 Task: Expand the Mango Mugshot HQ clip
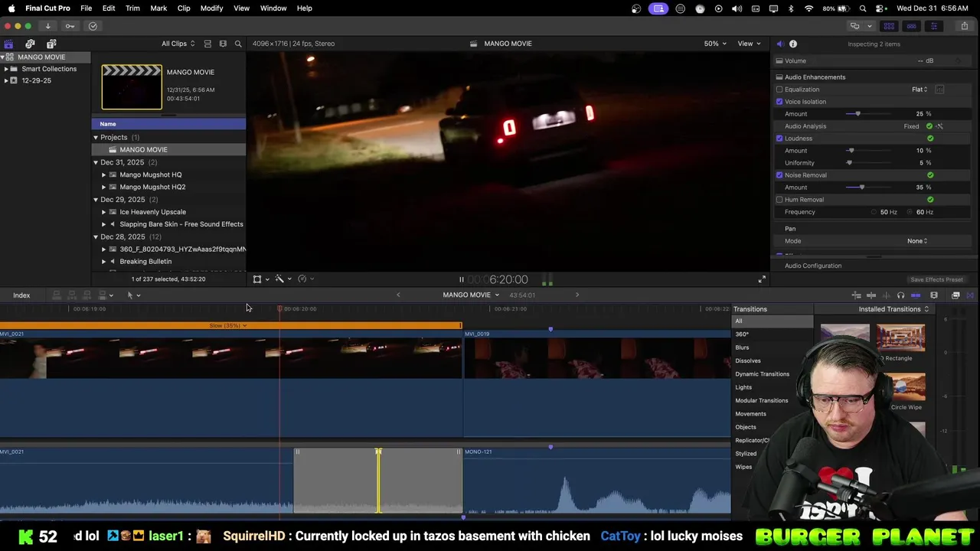pyautogui.click(x=103, y=174)
